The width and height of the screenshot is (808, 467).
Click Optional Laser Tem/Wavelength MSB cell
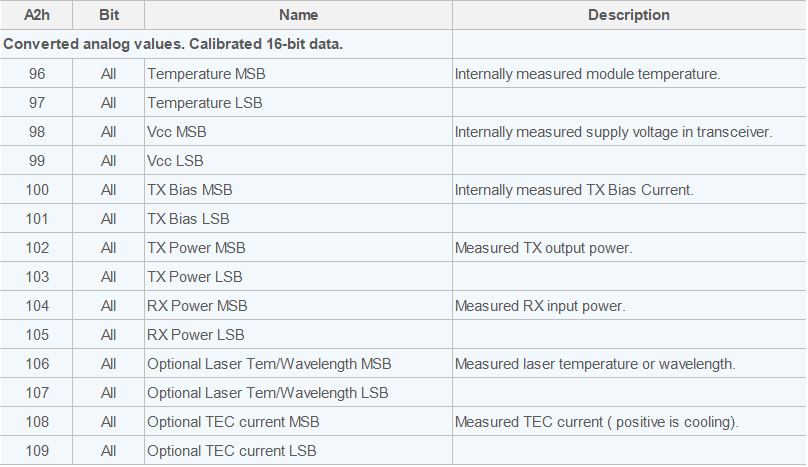click(269, 364)
